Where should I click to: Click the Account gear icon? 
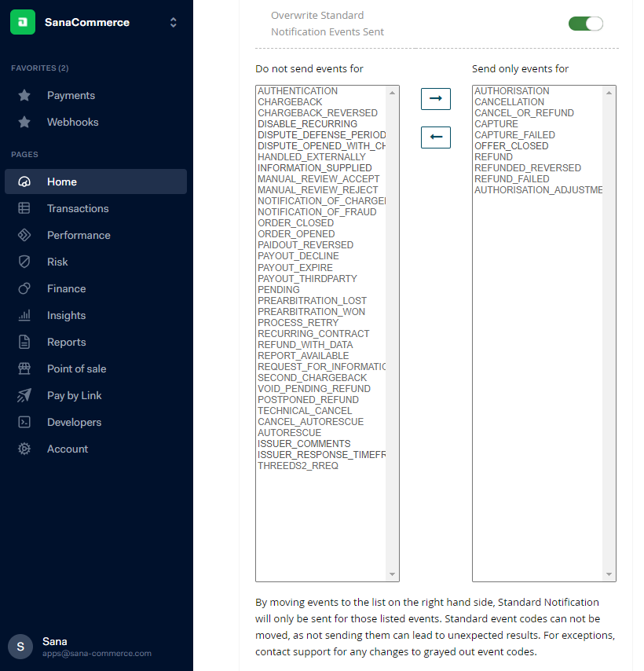point(24,449)
